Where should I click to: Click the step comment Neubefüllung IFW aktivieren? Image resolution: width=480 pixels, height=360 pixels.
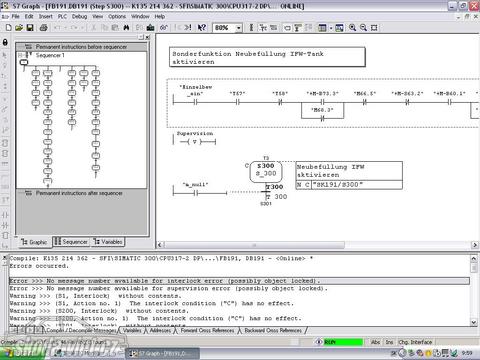pyautogui.click(x=349, y=171)
